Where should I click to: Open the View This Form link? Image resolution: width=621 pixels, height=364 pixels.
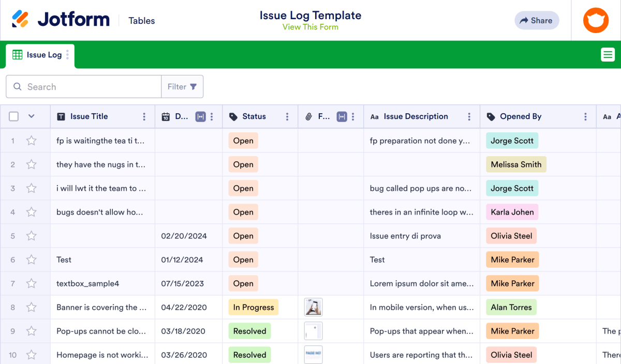[310, 27]
